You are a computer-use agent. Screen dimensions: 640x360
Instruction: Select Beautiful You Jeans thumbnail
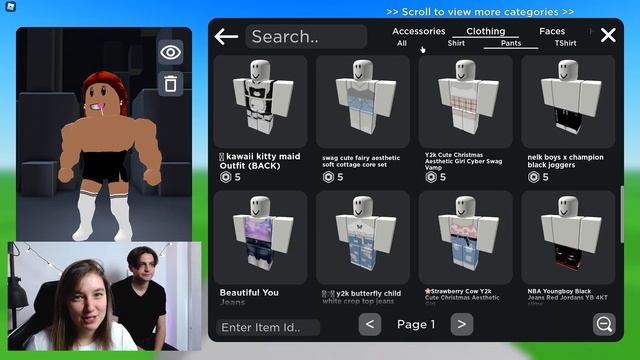pos(260,237)
